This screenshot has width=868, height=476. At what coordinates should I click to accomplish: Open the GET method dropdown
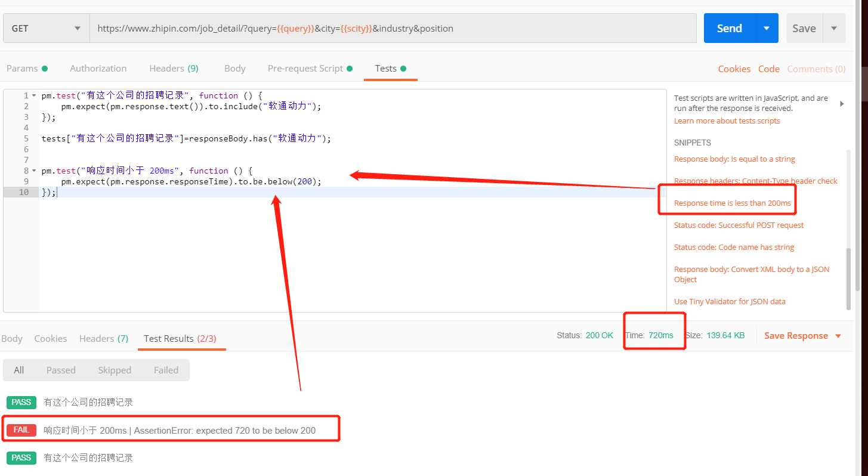pyautogui.click(x=46, y=28)
